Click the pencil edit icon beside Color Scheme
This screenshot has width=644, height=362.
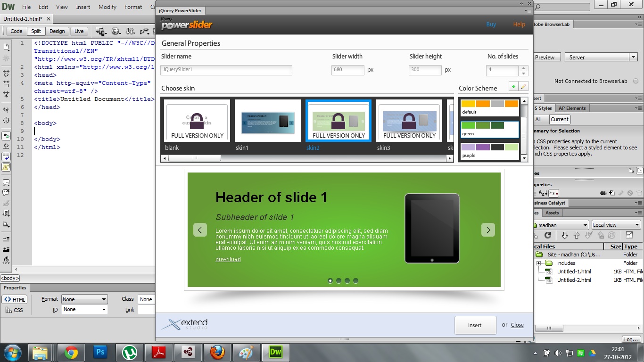click(524, 86)
